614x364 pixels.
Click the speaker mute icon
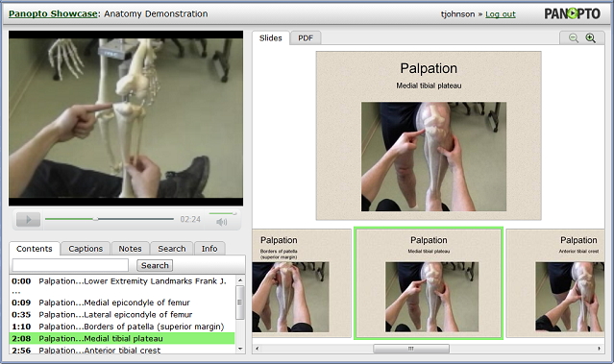pyautogui.click(x=222, y=222)
